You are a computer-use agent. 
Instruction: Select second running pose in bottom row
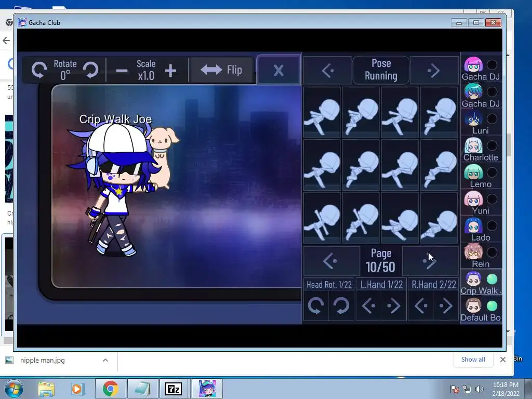(x=361, y=218)
